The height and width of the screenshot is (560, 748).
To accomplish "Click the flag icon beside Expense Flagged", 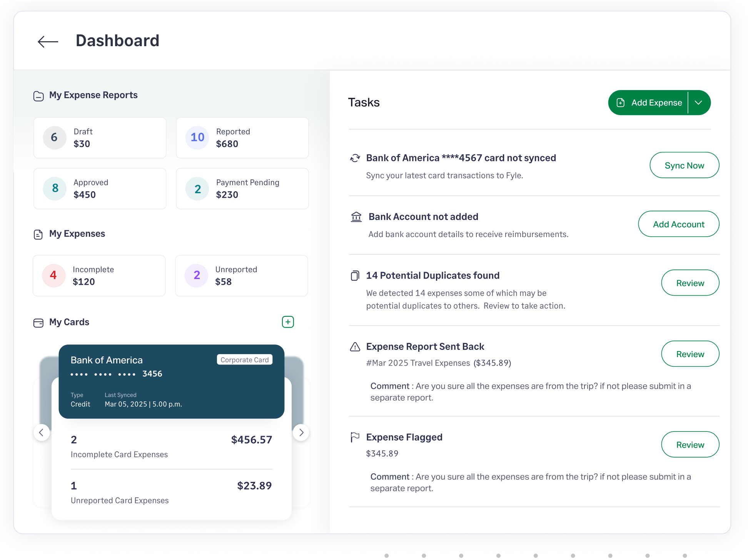I will tap(354, 437).
